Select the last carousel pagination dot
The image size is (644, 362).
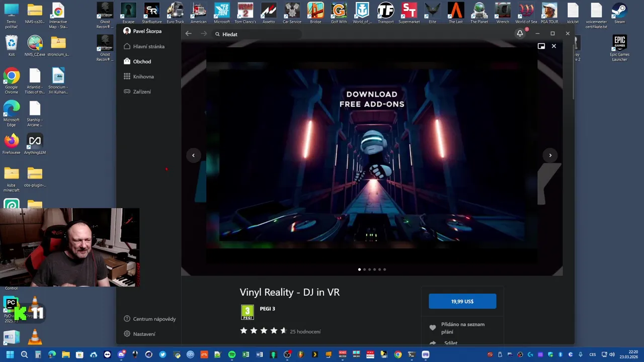(x=384, y=269)
